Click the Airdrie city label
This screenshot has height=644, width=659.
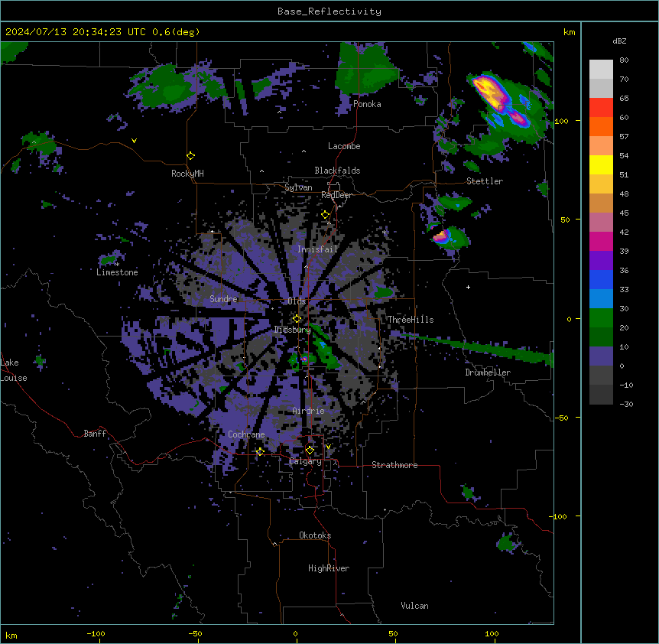coord(309,411)
